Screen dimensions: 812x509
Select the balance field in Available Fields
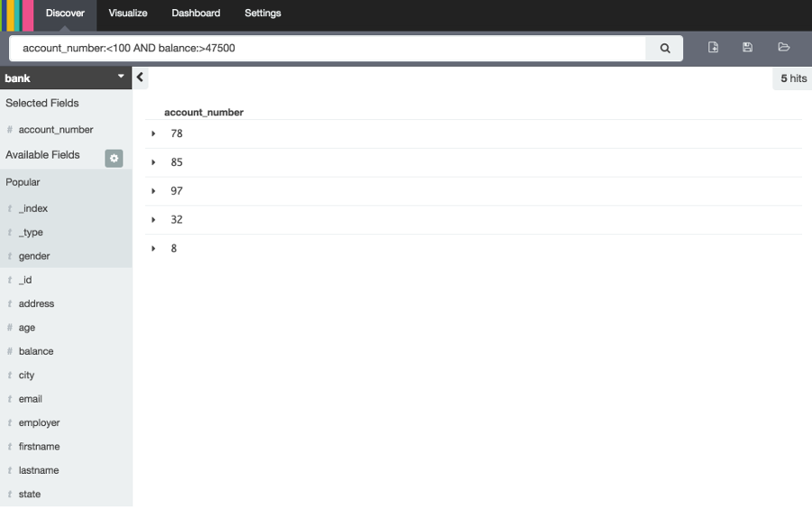pyautogui.click(x=36, y=351)
